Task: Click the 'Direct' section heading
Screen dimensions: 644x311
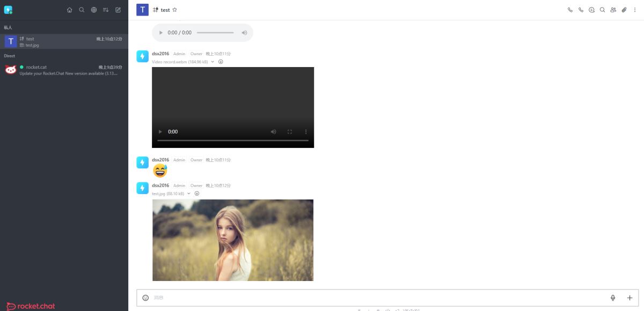Action: (x=10, y=56)
